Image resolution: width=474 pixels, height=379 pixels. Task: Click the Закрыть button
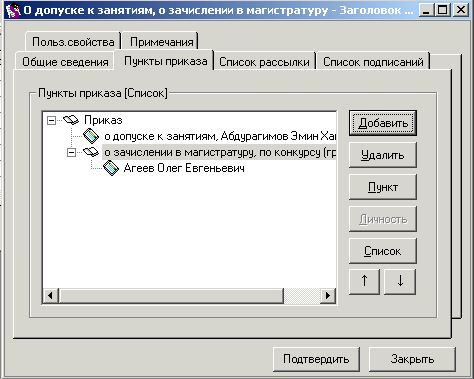(x=412, y=359)
